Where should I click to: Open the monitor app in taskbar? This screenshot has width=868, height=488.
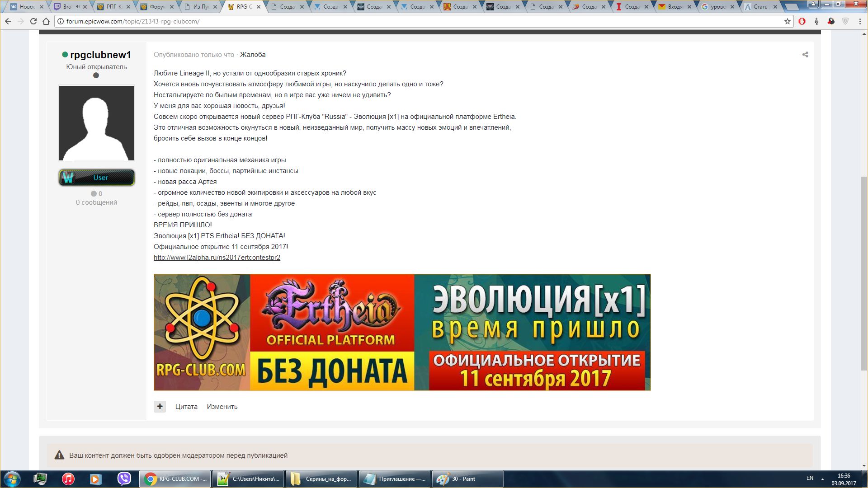tap(40, 479)
